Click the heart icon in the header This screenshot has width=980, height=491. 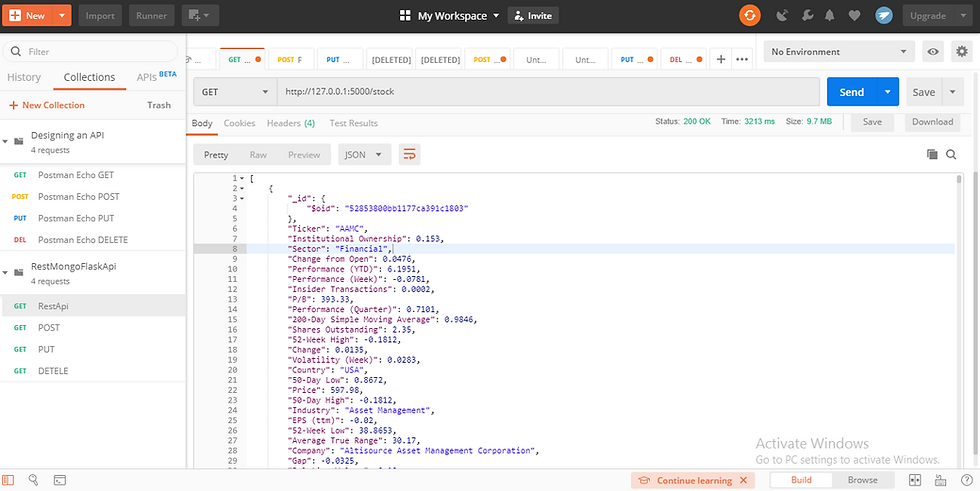(854, 16)
